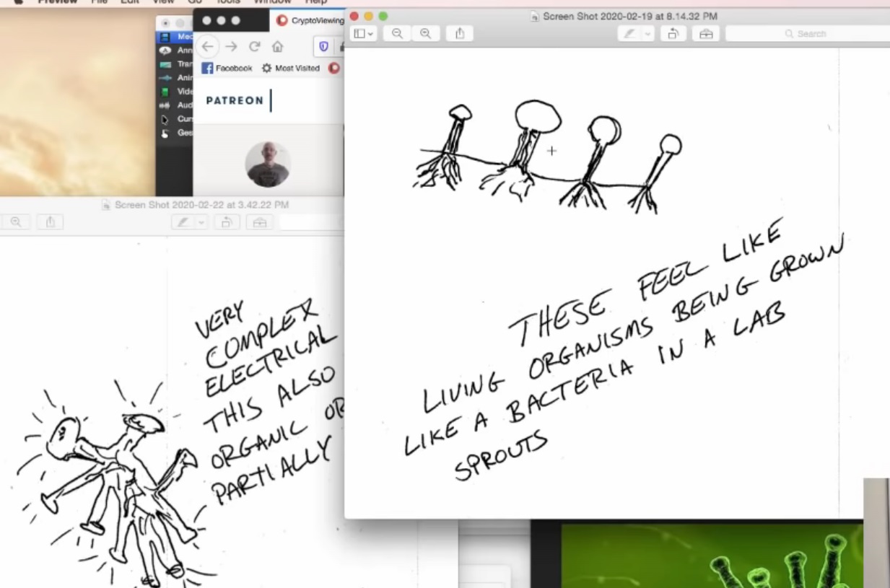Share the 8.14.32 PM screenshot
The height and width of the screenshot is (588, 890).
point(460,34)
